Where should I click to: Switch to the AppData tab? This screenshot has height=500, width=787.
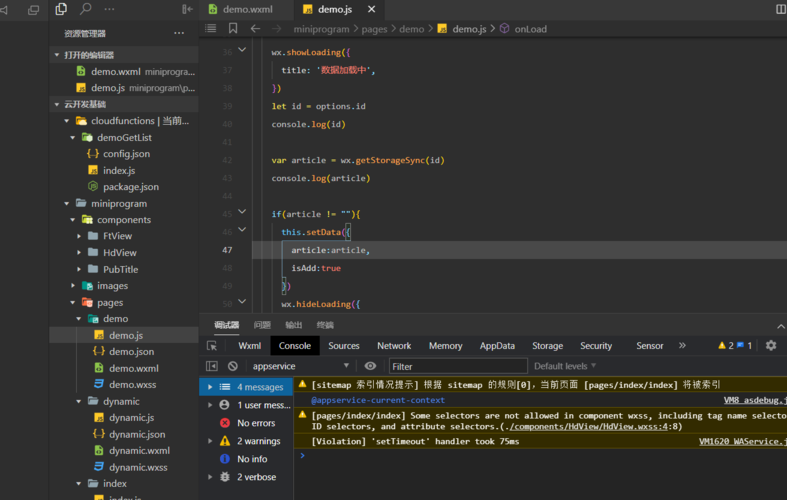497,345
